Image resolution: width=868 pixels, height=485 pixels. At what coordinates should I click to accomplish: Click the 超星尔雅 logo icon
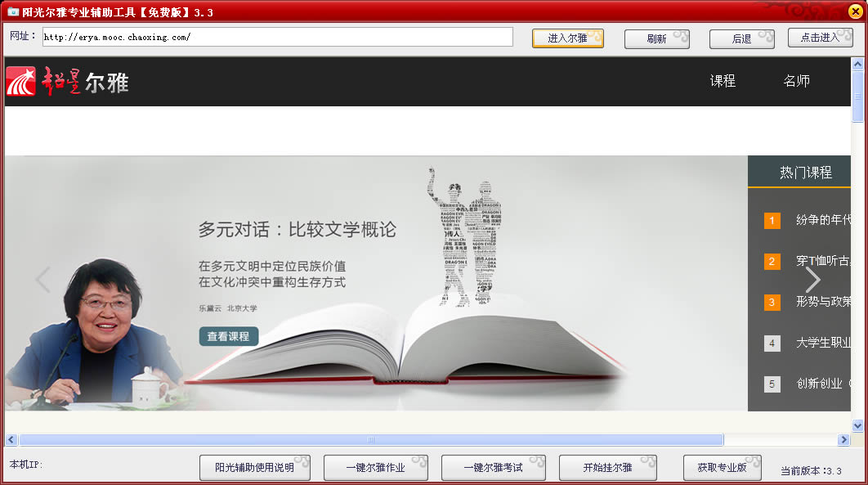pos(20,82)
